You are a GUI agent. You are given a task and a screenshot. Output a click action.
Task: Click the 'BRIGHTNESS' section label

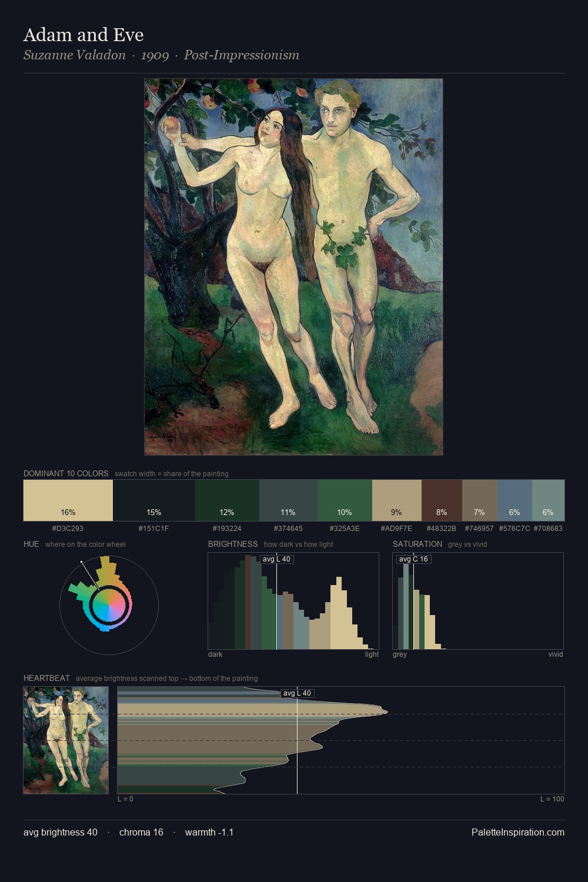pos(233,544)
